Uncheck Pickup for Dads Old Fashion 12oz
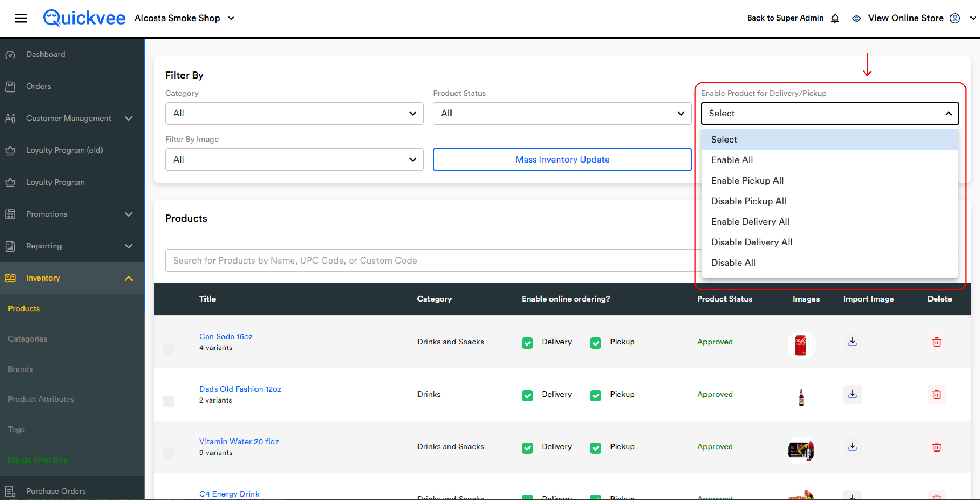Screen dimensions: 980x500 point(595,395)
